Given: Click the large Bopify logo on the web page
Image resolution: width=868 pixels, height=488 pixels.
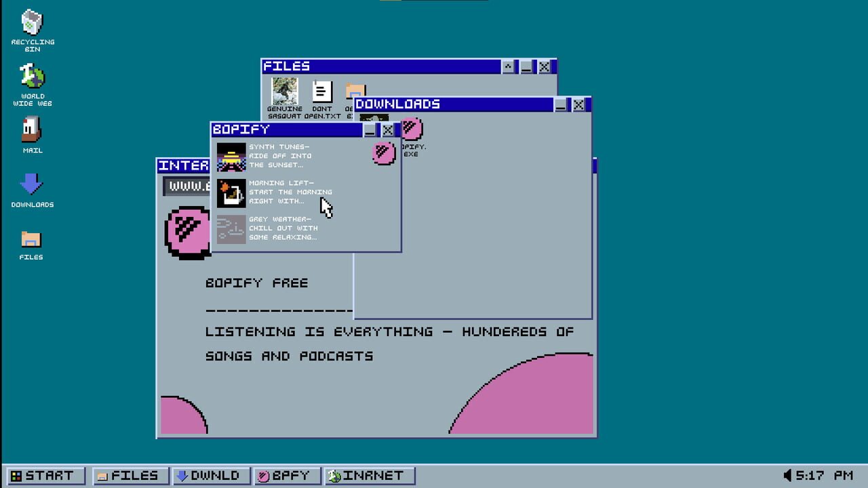Looking at the screenshot, I should tap(188, 232).
